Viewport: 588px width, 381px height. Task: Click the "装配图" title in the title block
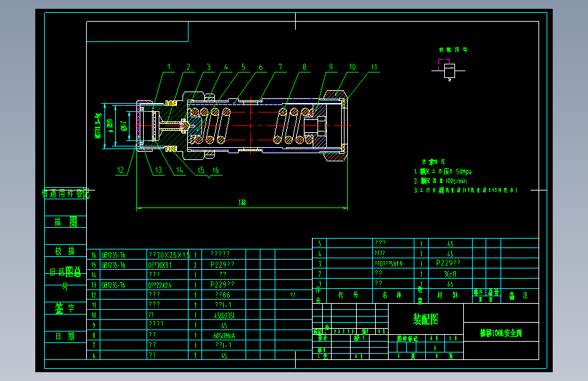click(425, 319)
